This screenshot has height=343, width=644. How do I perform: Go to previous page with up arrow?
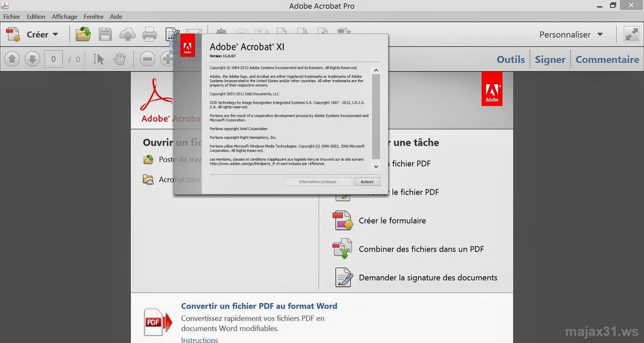(x=13, y=59)
